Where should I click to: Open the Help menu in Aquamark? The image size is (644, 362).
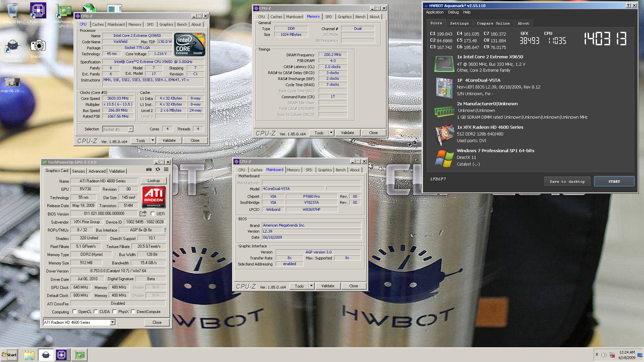click(467, 12)
